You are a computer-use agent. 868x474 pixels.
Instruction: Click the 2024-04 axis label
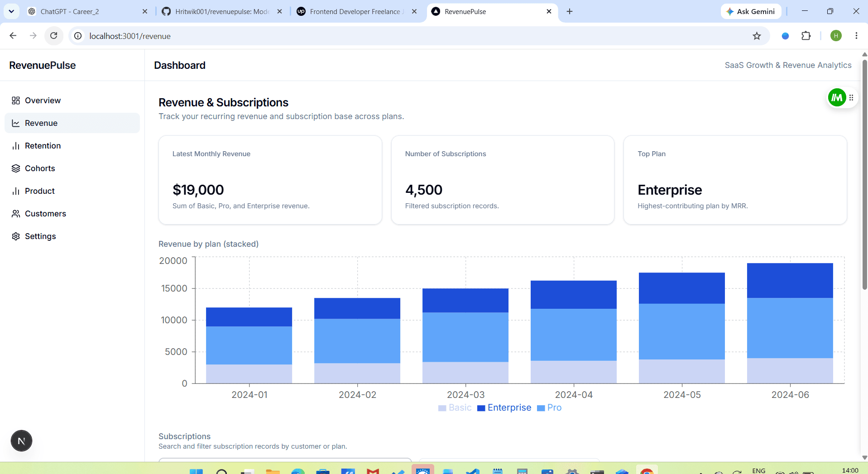[574, 395]
